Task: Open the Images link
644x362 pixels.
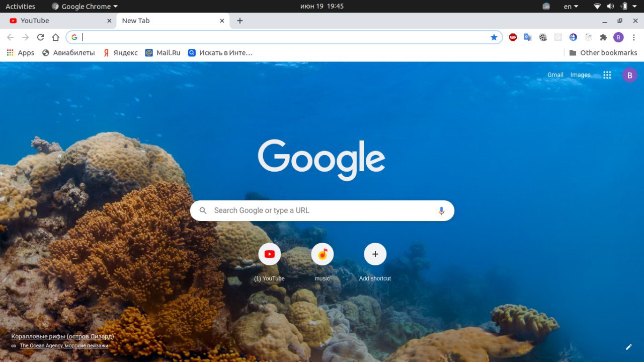Action: 581,75
